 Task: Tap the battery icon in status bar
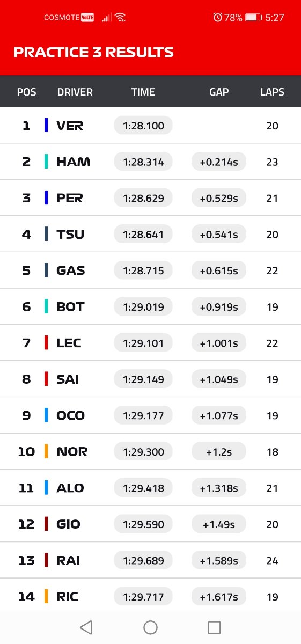click(x=253, y=18)
